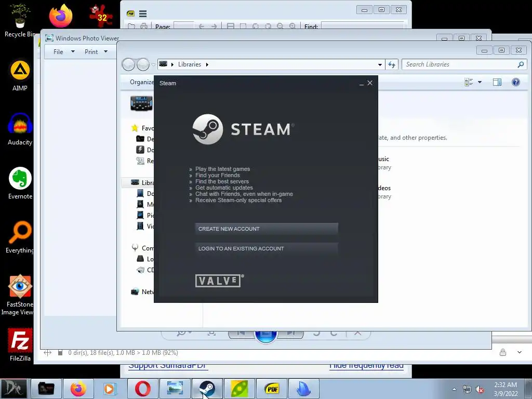Select Favorites in the explorer navigation pane

coord(142,128)
